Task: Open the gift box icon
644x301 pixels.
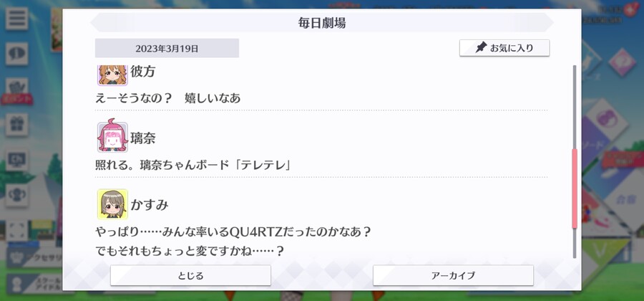Action: pos(17,125)
